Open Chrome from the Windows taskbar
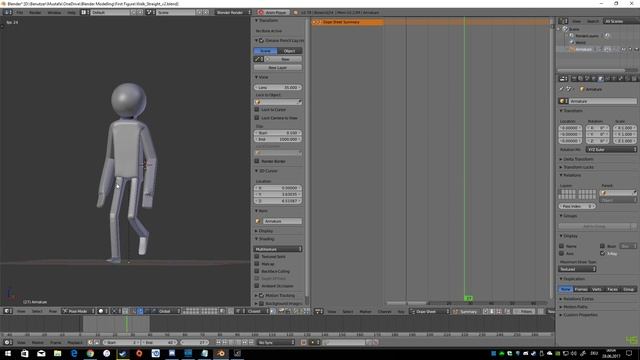Screen dimensions: 640x360 pos(90,353)
